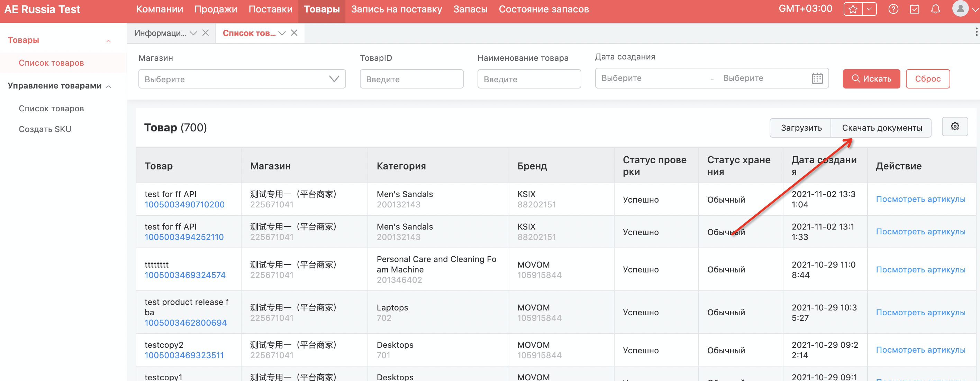Click the favorites star icon in header
The width and height of the screenshot is (980, 381).
853,9
